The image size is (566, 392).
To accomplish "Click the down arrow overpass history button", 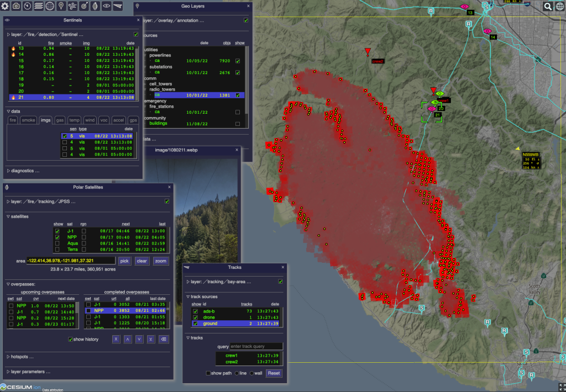I will [139, 340].
